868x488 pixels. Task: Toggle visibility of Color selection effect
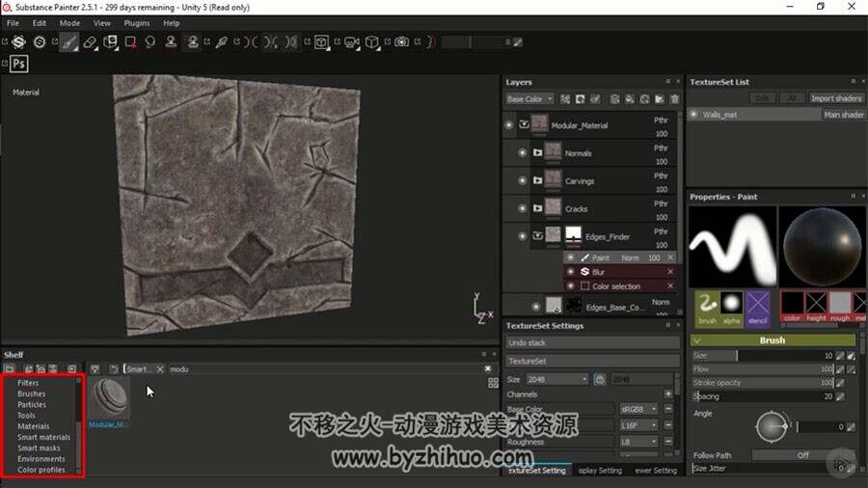coord(571,286)
